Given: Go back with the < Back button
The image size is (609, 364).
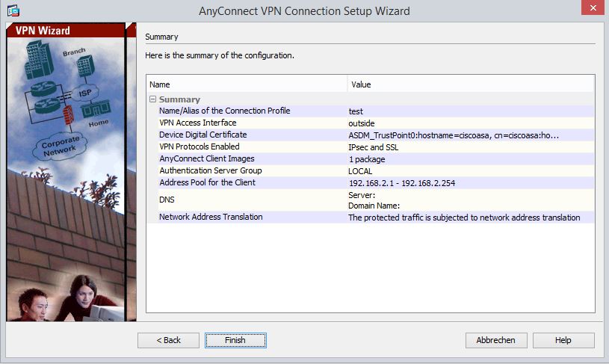Looking at the screenshot, I should [168, 340].
